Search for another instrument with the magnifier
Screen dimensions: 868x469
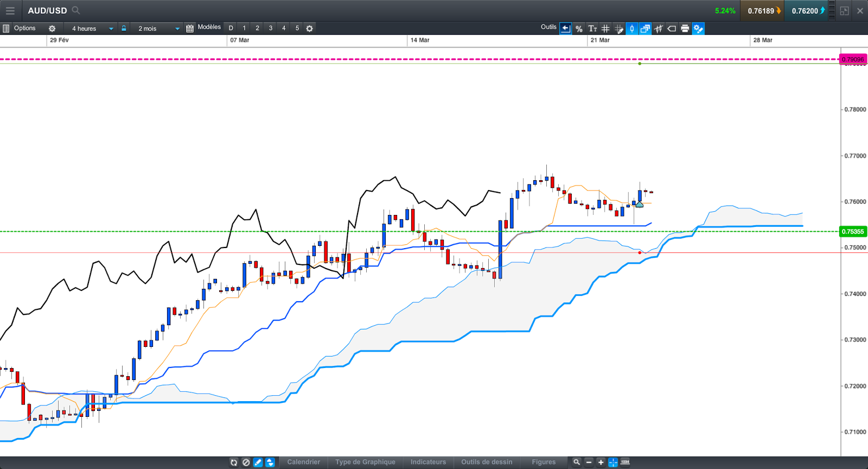pos(76,10)
